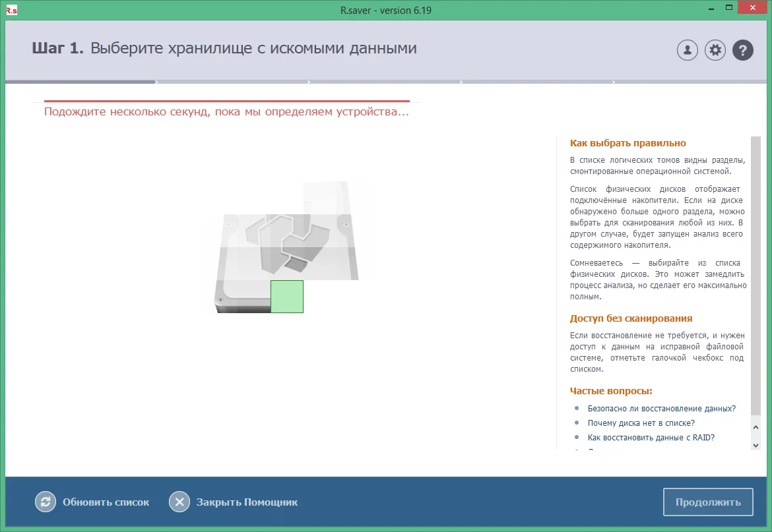Open the user account icon
772x532 pixels.
(688, 50)
